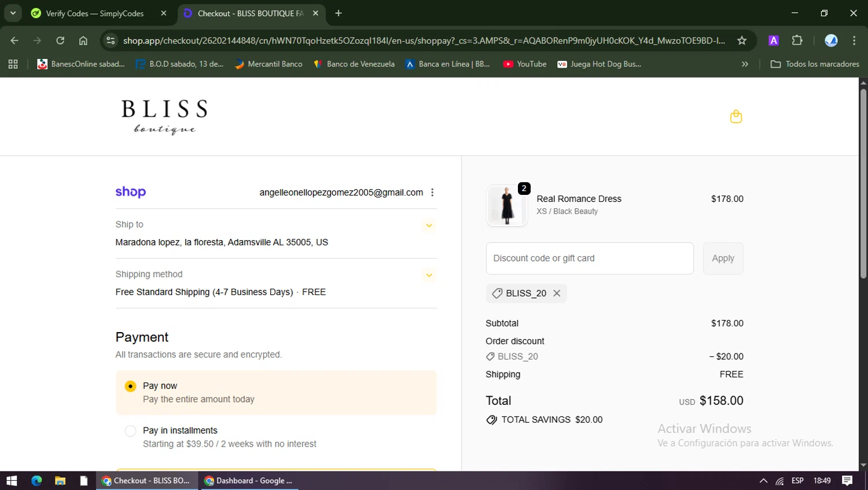
Task: Expand the Ship to section
Action: pyautogui.click(x=429, y=225)
